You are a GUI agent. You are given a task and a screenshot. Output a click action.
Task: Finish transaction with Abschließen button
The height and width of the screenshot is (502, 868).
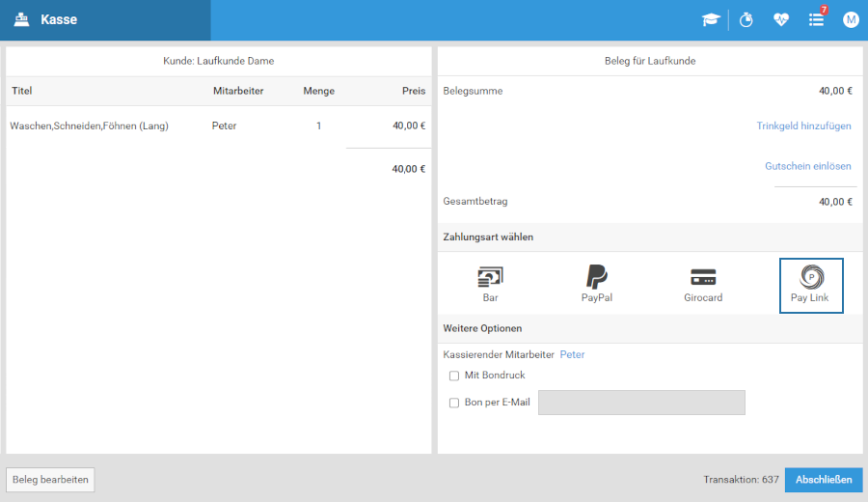[824, 480]
